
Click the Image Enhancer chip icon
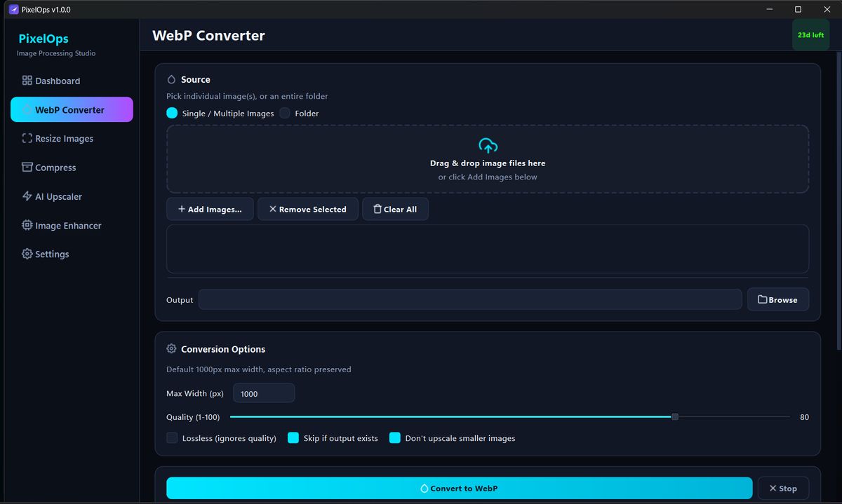tap(27, 225)
